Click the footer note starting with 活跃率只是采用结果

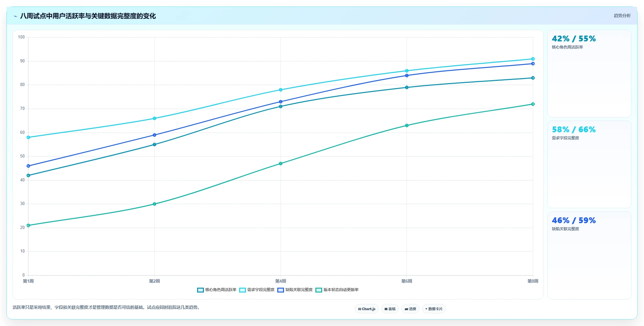107,307
